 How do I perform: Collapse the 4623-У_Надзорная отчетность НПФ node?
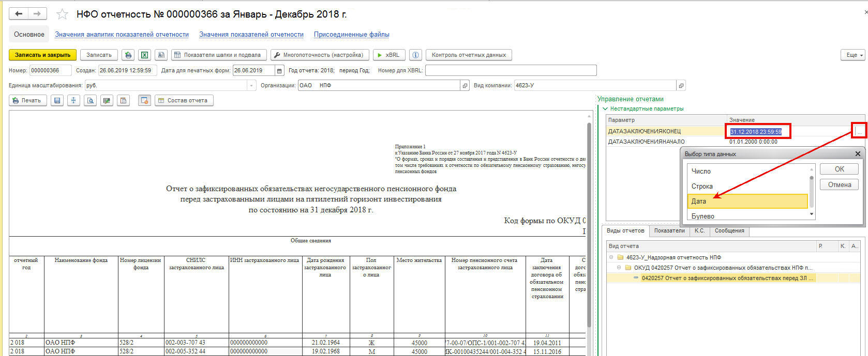[x=611, y=257]
